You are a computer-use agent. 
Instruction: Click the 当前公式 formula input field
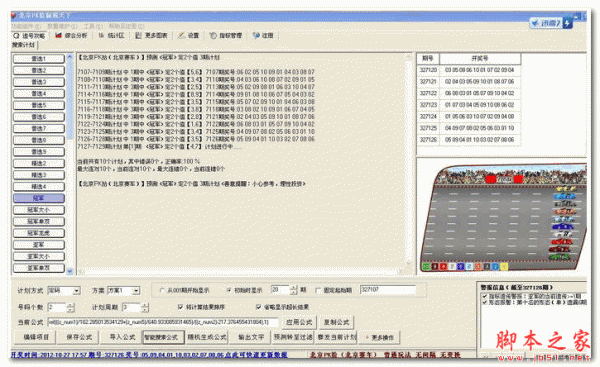(x=163, y=322)
